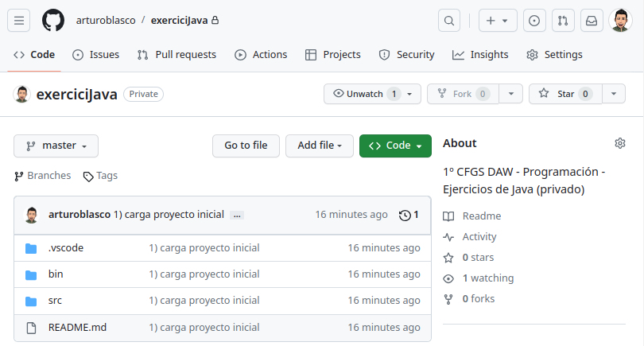The image size is (644, 346).
Task: Expand commit details ellipsis button
Action: (x=237, y=215)
